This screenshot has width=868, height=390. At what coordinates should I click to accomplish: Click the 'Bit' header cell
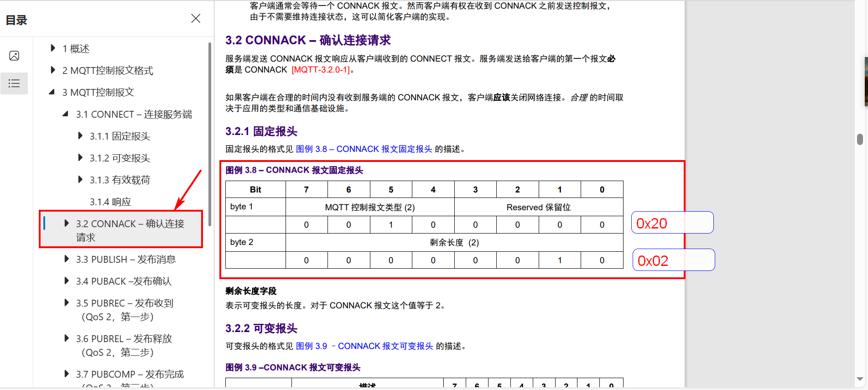[x=255, y=189]
